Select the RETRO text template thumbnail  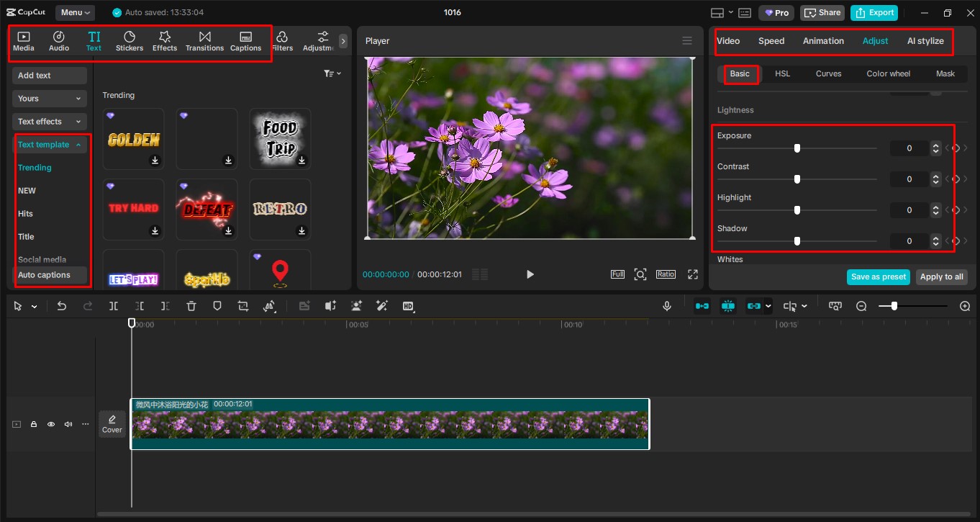[x=280, y=209]
